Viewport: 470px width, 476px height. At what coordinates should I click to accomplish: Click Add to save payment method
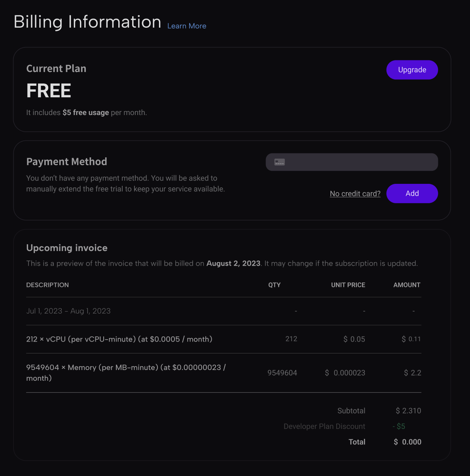tap(412, 193)
